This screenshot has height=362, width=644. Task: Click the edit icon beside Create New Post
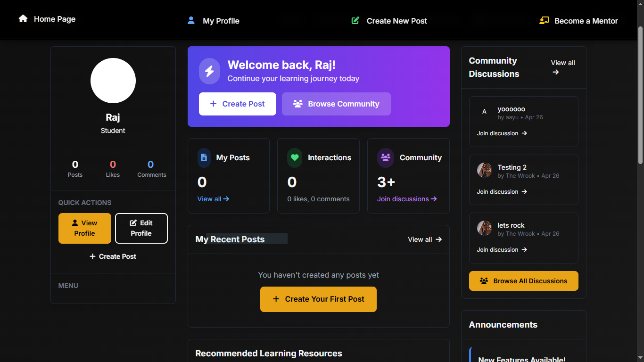click(x=355, y=21)
